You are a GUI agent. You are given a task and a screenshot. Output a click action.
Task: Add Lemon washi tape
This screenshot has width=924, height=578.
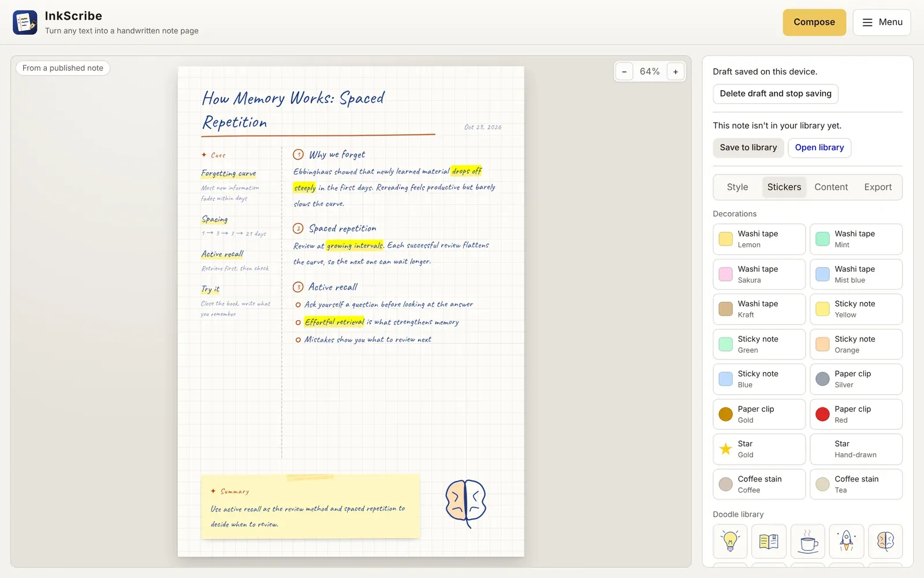759,239
